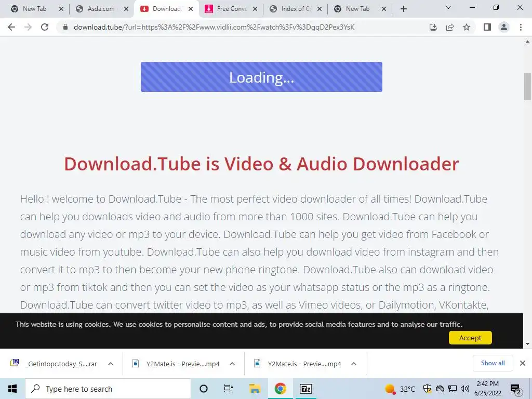The image size is (532, 399).
Task: Click the OneDrive cloud tray icon
Action: pos(440,389)
